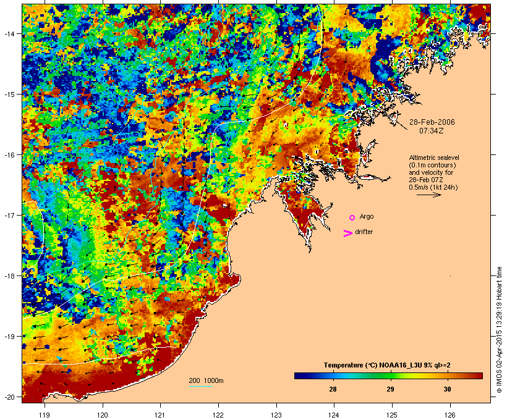The image size is (507, 420).
Task: Click the 'drifter' legend label
Action: 364,232
